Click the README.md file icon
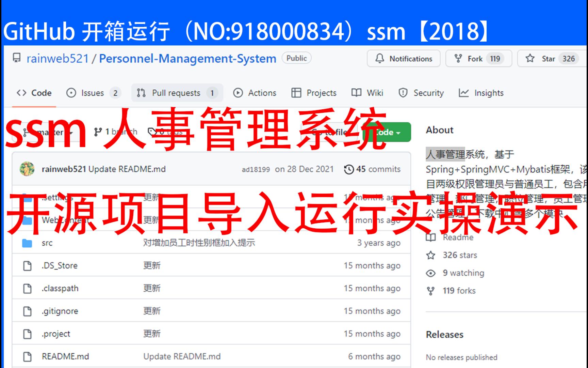 click(x=27, y=356)
